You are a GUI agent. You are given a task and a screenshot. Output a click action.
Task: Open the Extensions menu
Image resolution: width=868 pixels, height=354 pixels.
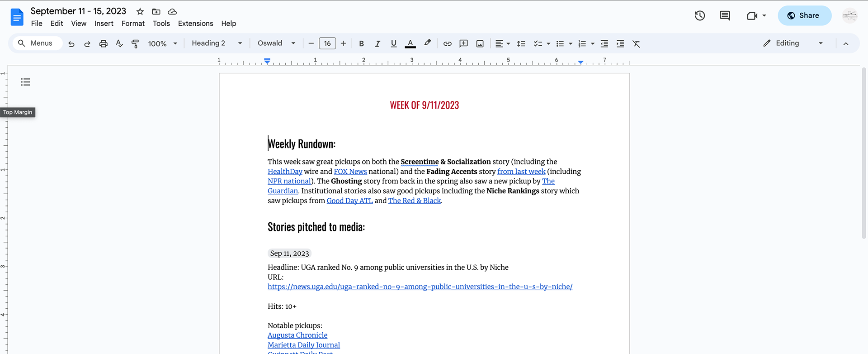coord(195,24)
